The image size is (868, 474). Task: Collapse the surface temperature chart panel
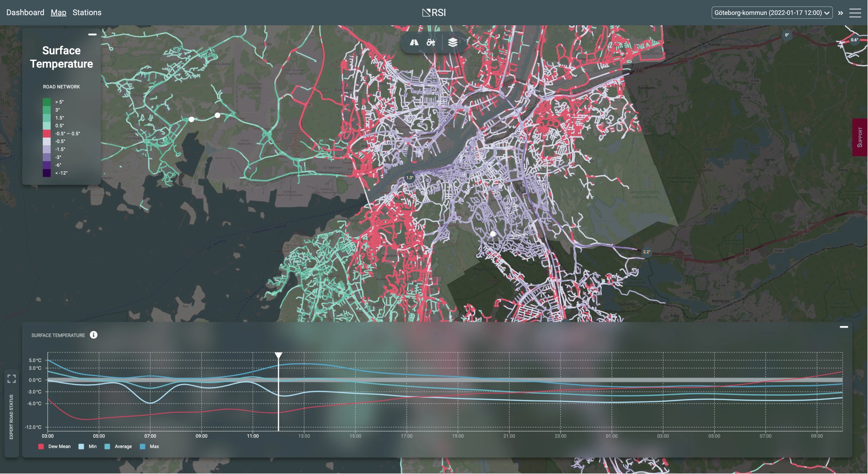844,327
